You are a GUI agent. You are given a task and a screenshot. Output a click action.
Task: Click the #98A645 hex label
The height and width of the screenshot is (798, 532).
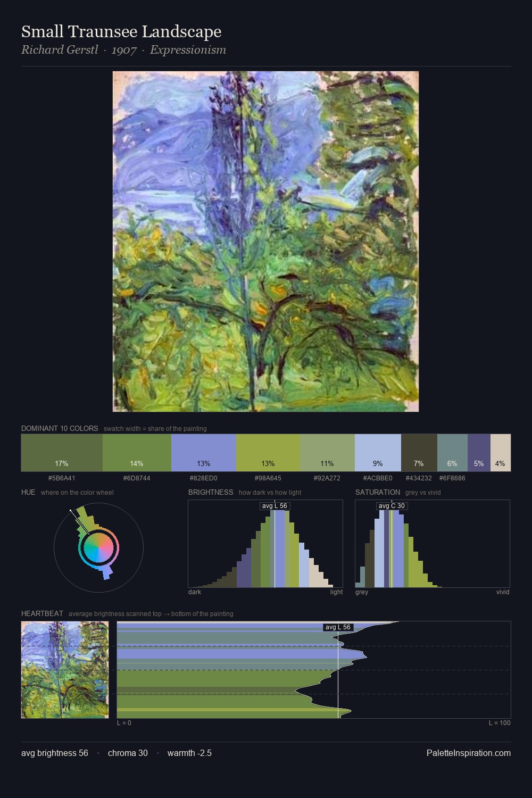[268, 478]
